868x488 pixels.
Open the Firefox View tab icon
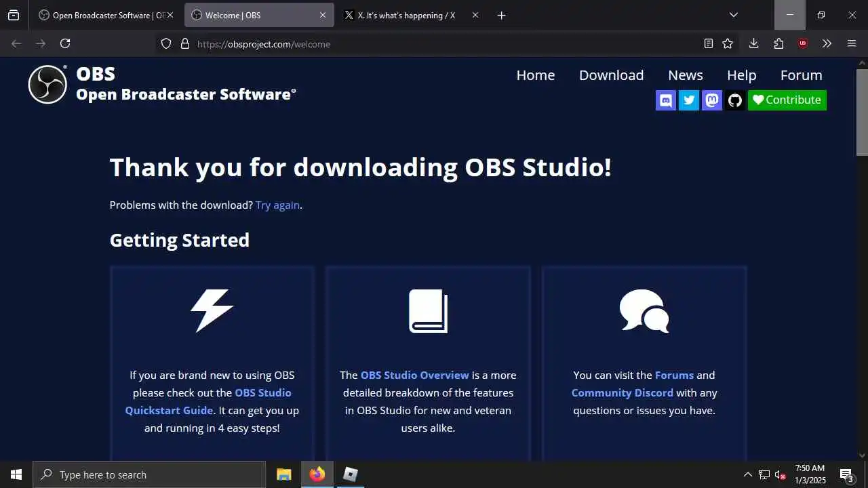[14, 15]
